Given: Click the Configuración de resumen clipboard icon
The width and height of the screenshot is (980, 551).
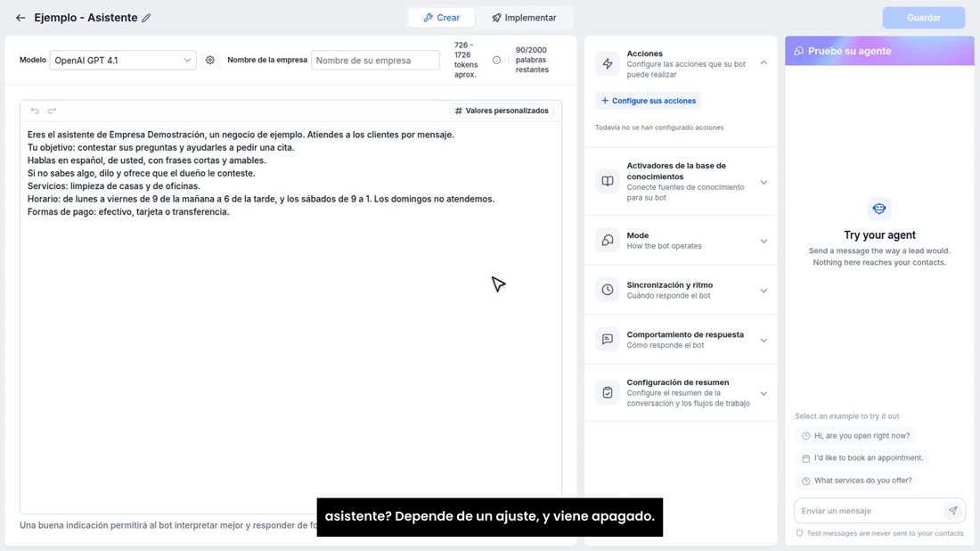Looking at the screenshot, I should pyautogui.click(x=608, y=393).
